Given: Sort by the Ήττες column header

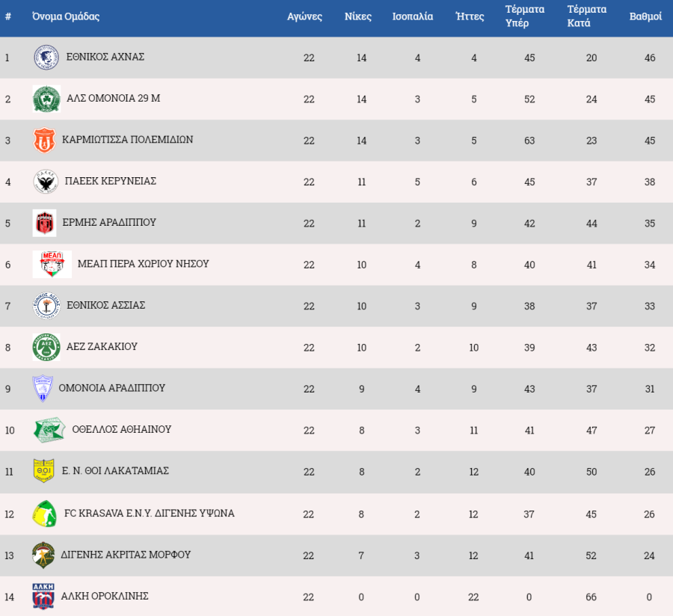Looking at the screenshot, I should [x=470, y=16].
